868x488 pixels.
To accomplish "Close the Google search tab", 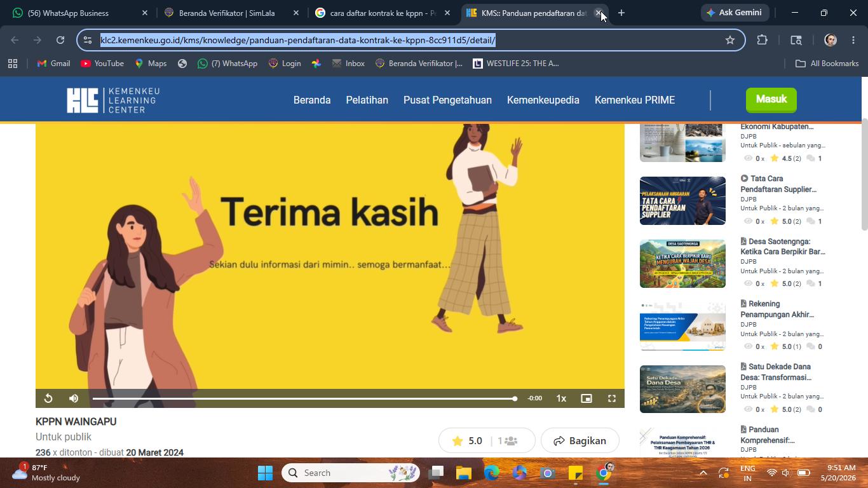I will [x=447, y=13].
